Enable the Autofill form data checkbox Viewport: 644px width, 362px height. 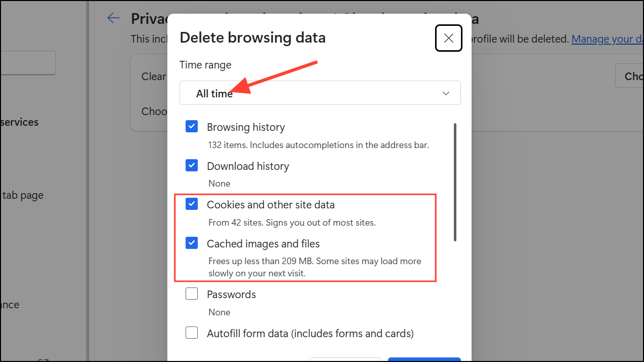tap(192, 333)
